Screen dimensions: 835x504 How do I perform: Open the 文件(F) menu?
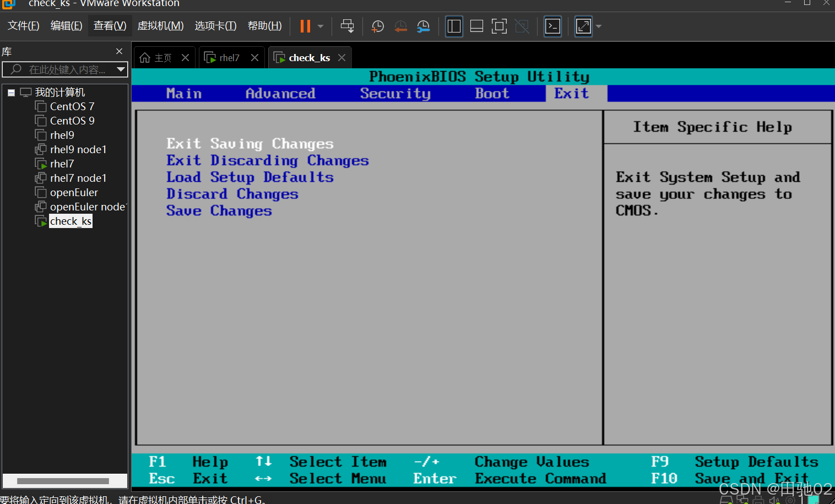coord(24,26)
